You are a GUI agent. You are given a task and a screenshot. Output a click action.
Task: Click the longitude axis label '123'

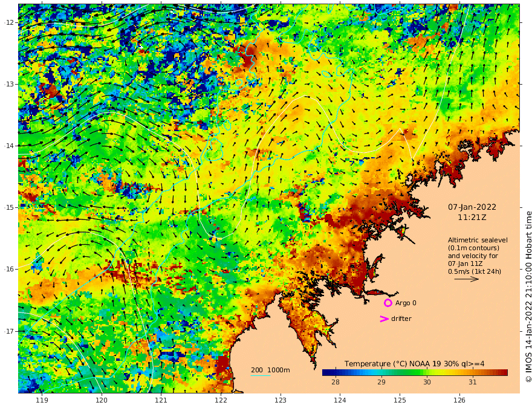coord(281,401)
